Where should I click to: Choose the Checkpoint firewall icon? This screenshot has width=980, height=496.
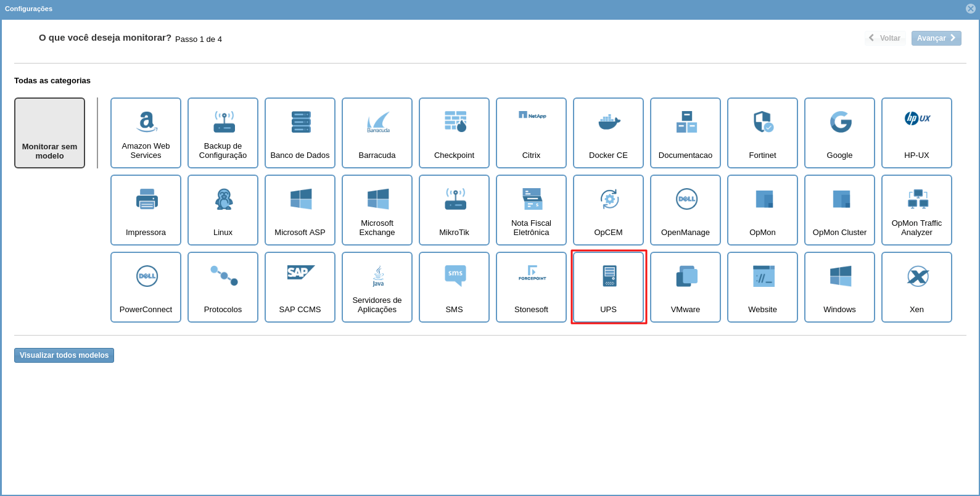[455, 122]
